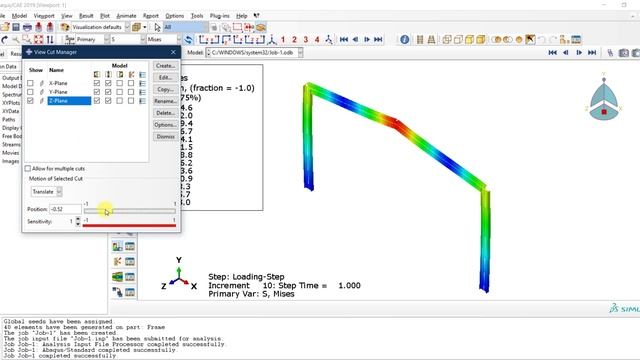Step to previous frame in top toolbar
This screenshot has height=360, width=640.
pyautogui.click(x=355, y=40)
